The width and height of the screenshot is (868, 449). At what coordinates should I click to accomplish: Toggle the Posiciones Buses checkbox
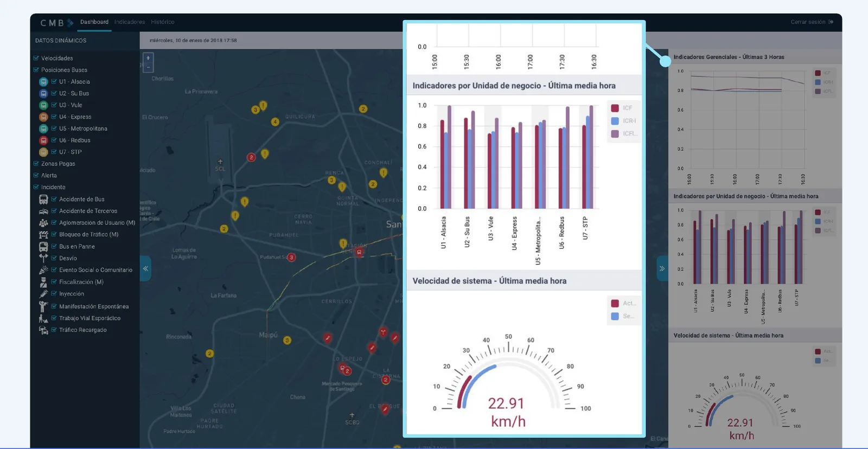click(36, 70)
